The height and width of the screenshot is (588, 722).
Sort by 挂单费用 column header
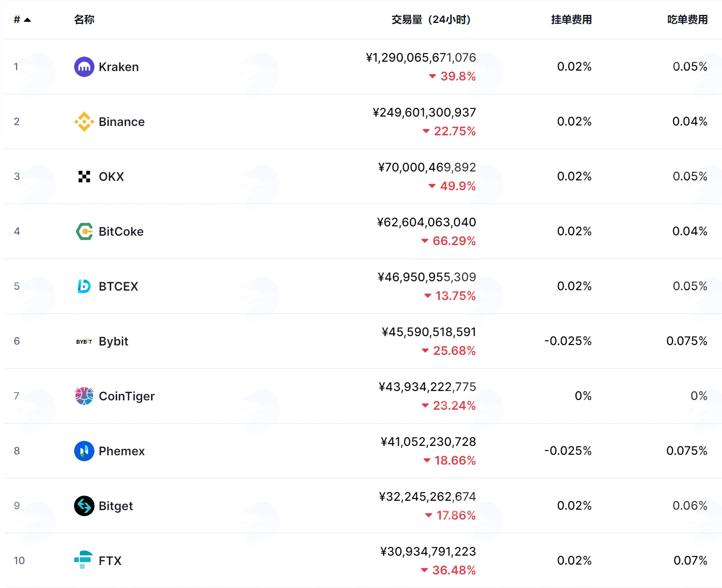click(x=571, y=20)
